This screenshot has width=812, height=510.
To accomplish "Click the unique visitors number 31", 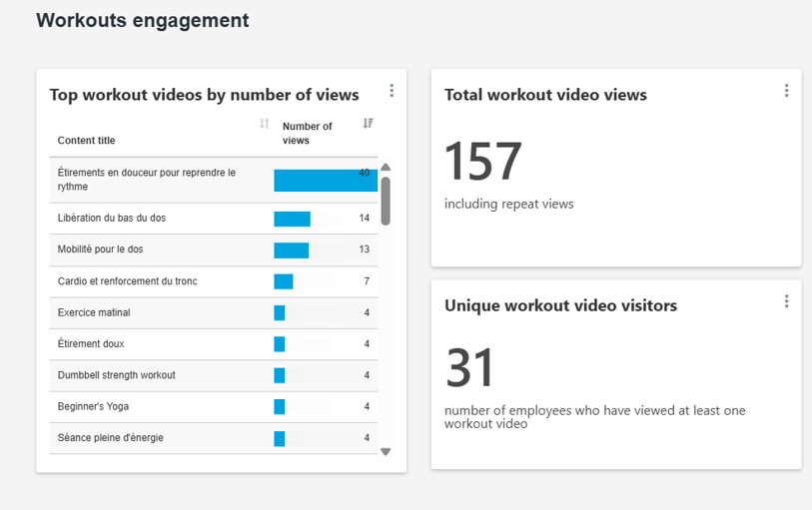I will [469, 367].
